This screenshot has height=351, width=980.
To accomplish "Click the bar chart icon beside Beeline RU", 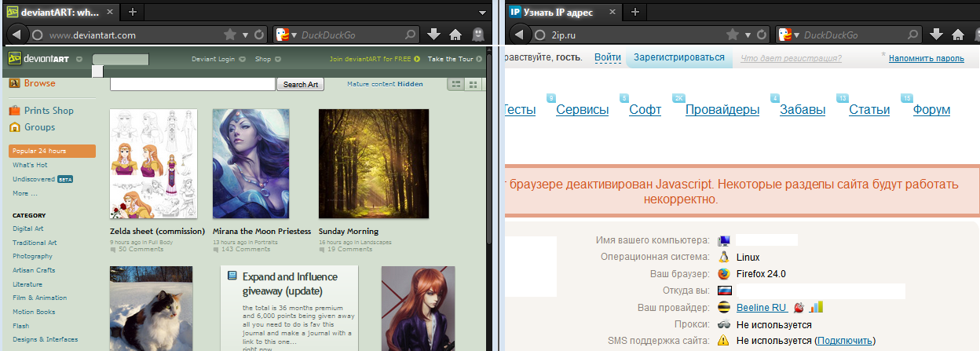I will coord(817,307).
